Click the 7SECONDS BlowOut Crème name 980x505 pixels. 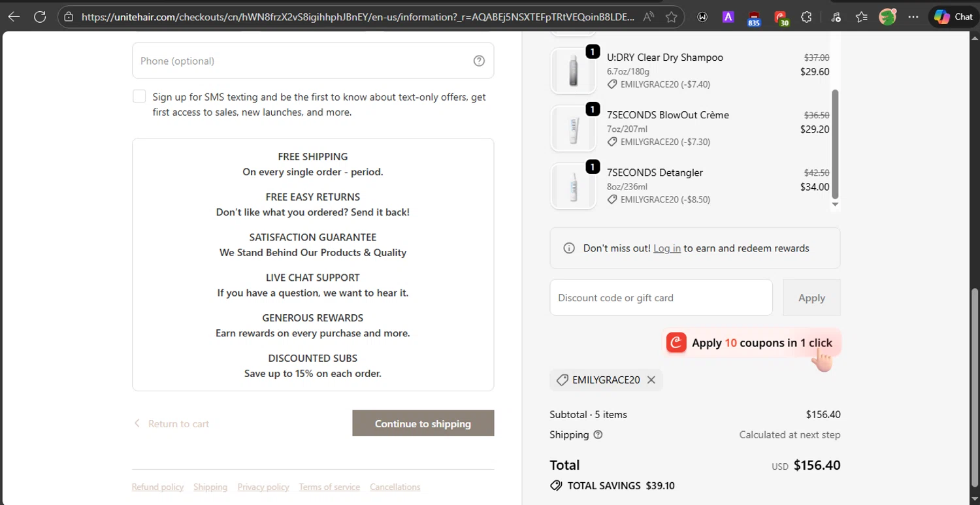(x=668, y=115)
